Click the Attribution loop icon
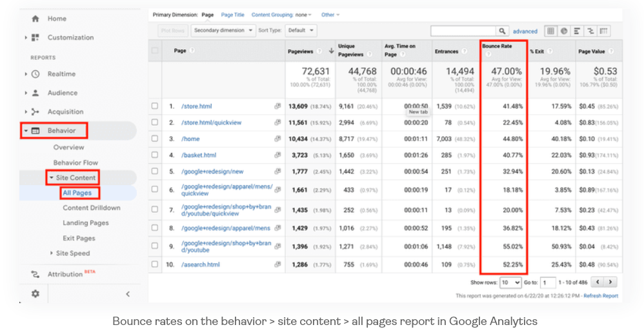 pyautogui.click(x=35, y=274)
